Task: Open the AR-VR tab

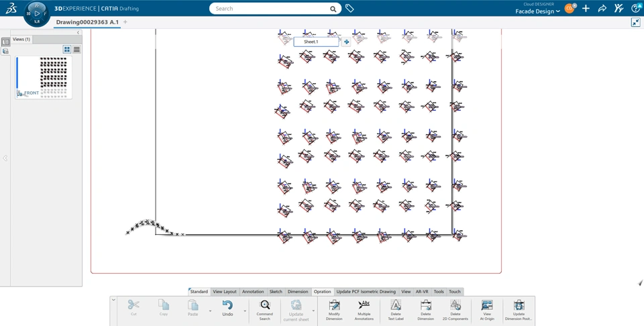Action: coord(422,292)
